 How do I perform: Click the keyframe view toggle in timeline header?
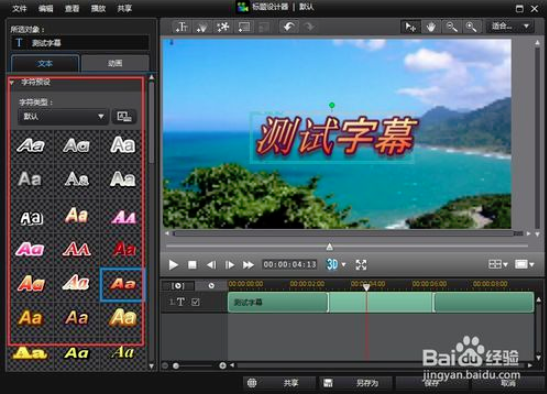tap(178, 286)
